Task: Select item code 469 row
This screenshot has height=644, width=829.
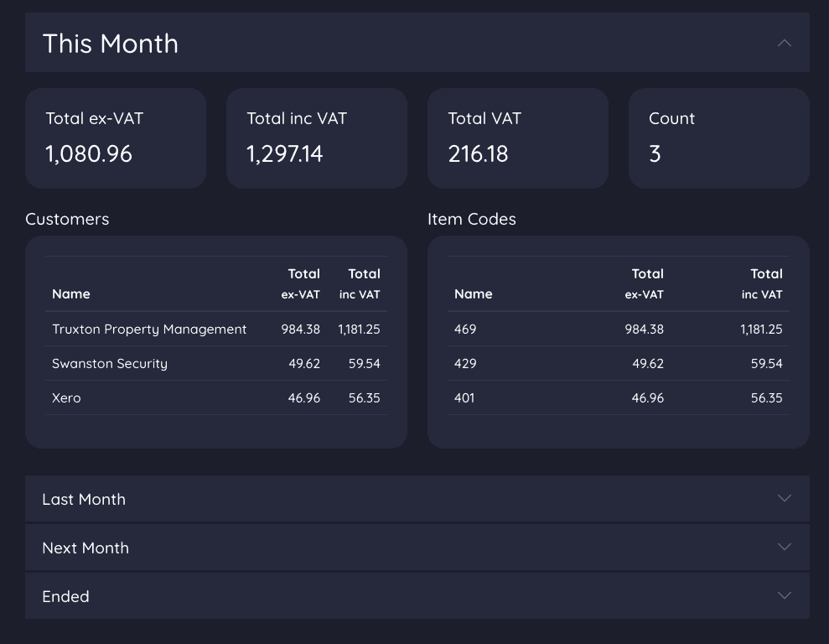Action: (x=465, y=330)
